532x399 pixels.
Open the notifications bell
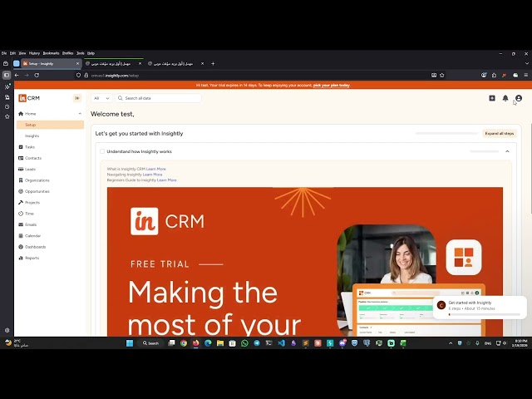click(505, 98)
